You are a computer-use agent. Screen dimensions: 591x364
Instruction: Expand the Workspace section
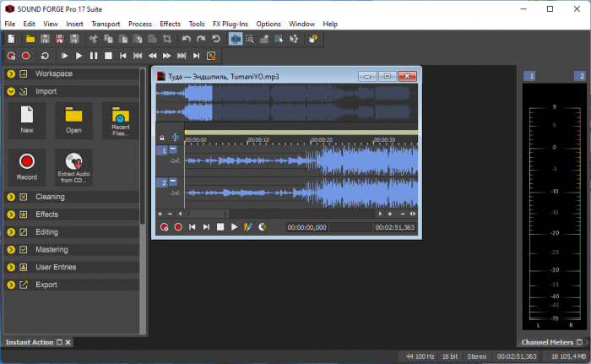click(x=11, y=74)
